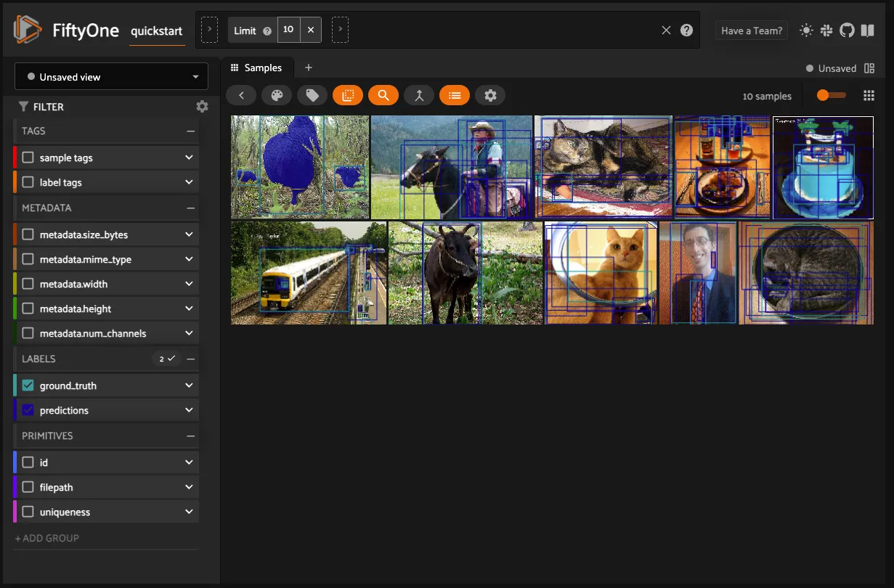
Task: Click the grid spacing icon
Action: [x=869, y=96]
